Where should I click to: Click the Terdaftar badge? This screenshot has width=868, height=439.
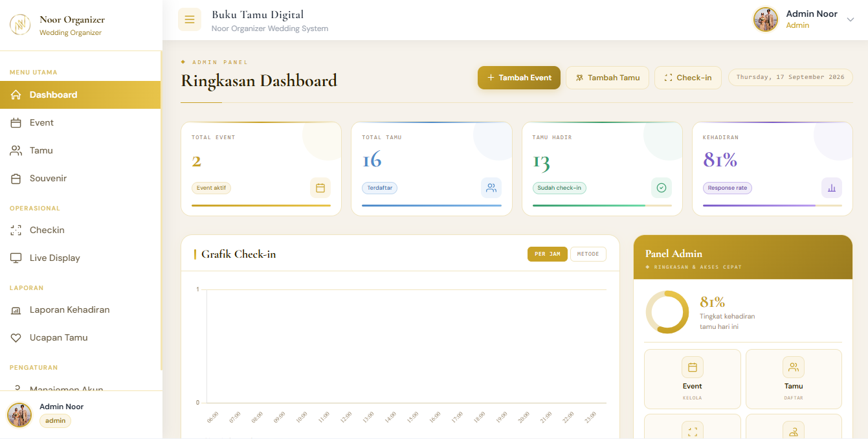[x=379, y=188]
